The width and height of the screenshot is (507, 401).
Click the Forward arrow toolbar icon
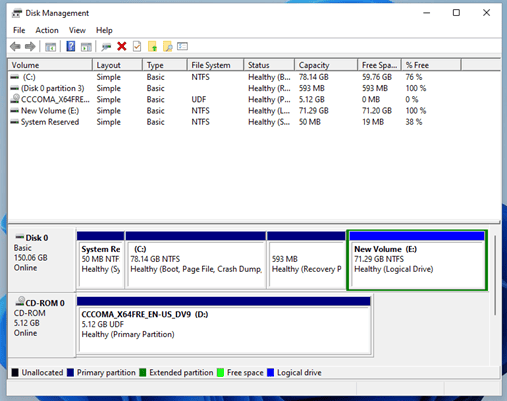30,46
